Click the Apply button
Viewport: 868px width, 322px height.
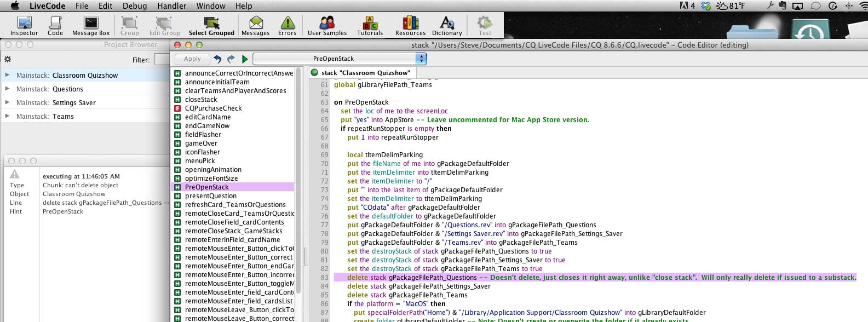pyautogui.click(x=192, y=59)
